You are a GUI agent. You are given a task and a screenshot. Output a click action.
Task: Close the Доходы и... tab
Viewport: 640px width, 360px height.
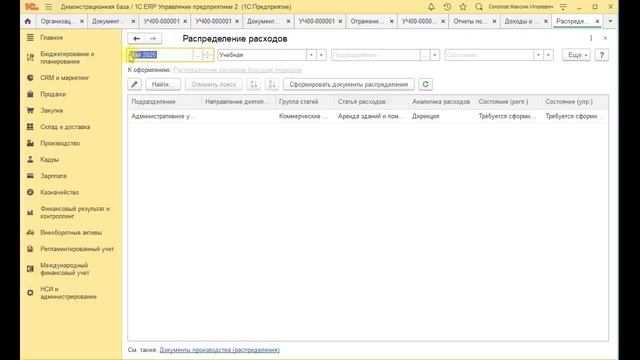pyautogui.click(x=546, y=21)
